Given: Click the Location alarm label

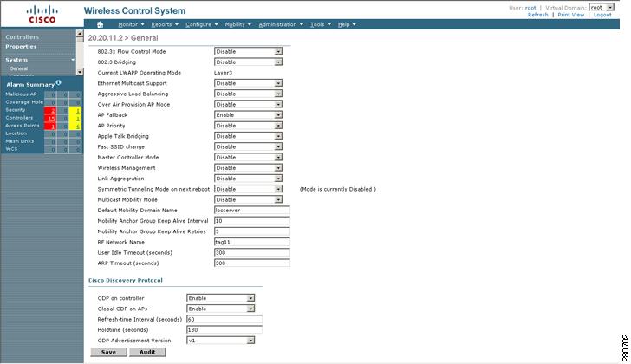Looking at the screenshot, I should point(16,133).
